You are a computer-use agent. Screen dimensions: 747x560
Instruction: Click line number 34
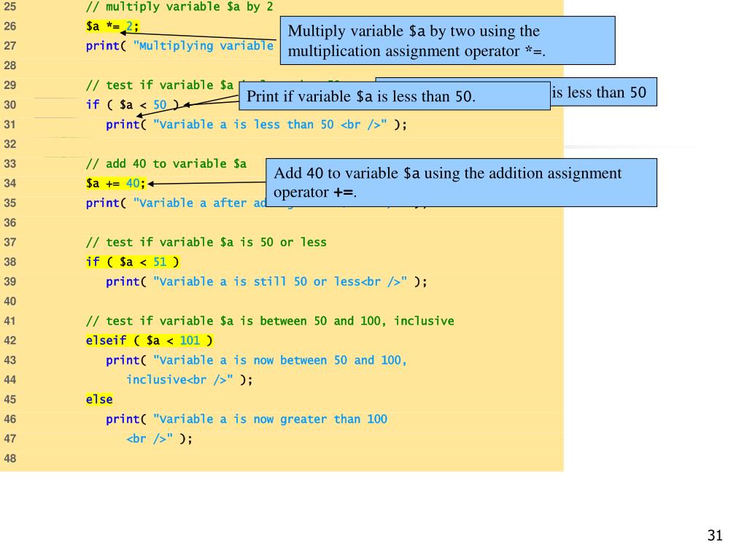point(10,183)
